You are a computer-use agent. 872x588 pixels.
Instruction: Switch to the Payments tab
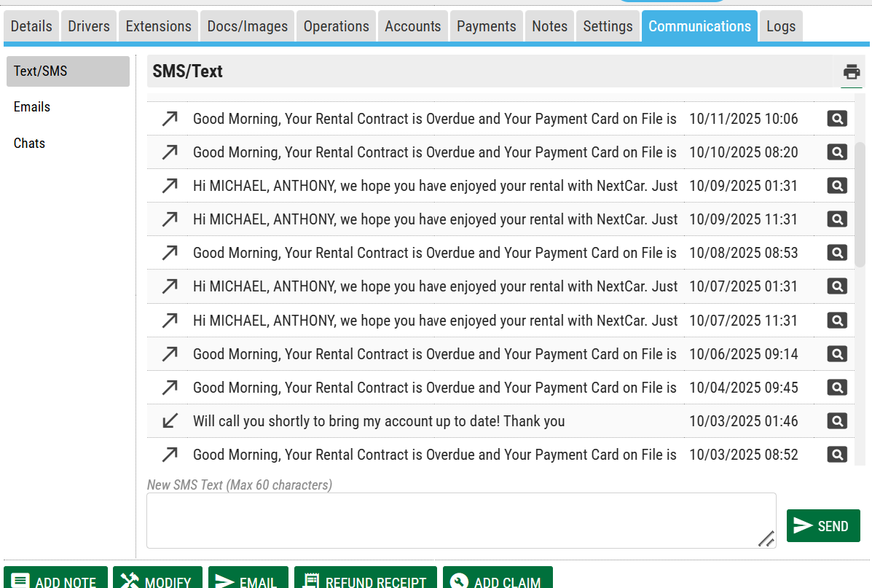pyautogui.click(x=486, y=26)
